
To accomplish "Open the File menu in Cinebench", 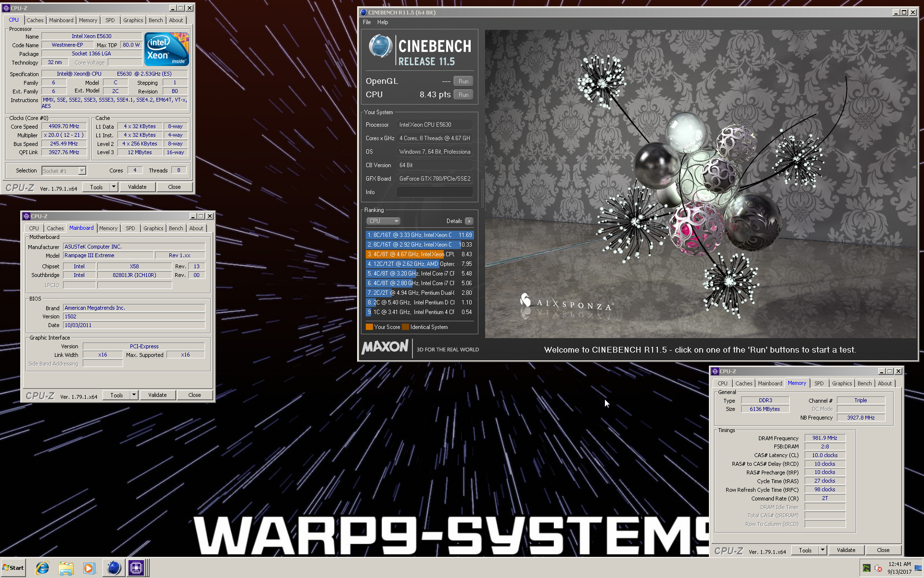I will pyautogui.click(x=367, y=22).
